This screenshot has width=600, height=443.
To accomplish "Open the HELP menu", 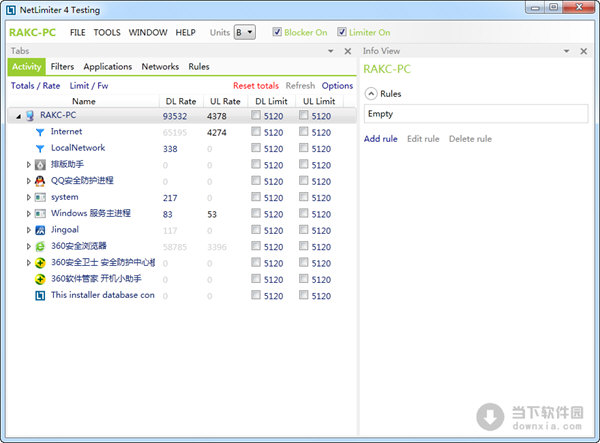I will pyautogui.click(x=186, y=33).
